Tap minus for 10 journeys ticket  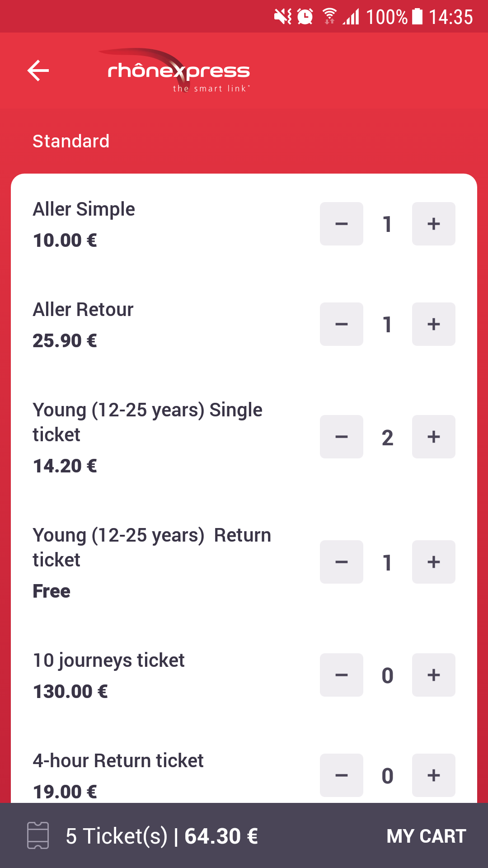[x=342, y=675]
